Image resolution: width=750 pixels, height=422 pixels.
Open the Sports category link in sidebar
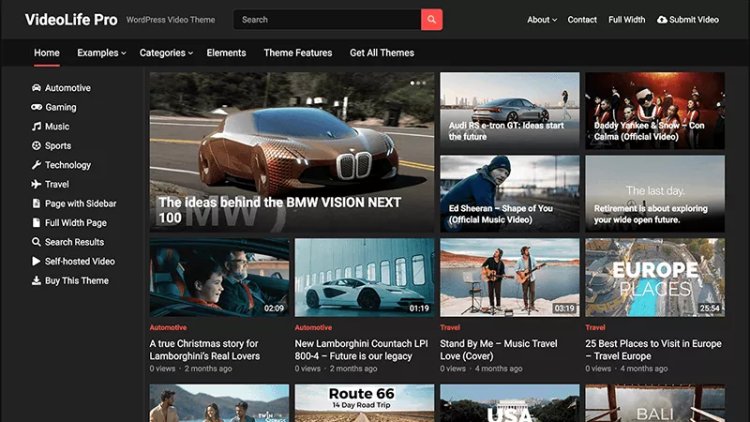point(58,145)
